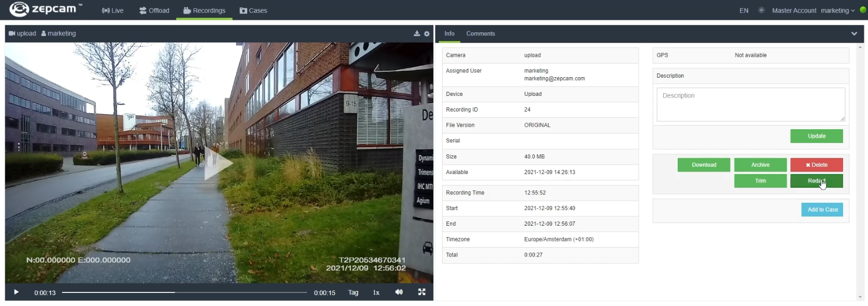The image size is (868, 306).
Task: Click the Update button
Action: pyautogui.click(x=816, y=136)
